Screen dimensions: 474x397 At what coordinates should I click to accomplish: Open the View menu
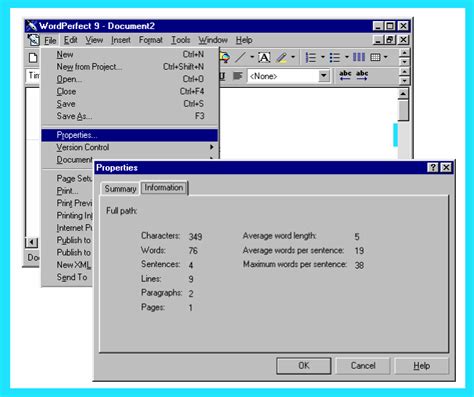tap(94, 40)
